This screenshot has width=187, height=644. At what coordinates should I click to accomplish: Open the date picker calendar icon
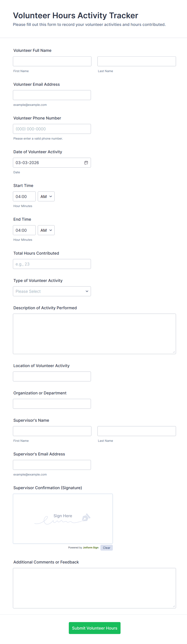86,162
